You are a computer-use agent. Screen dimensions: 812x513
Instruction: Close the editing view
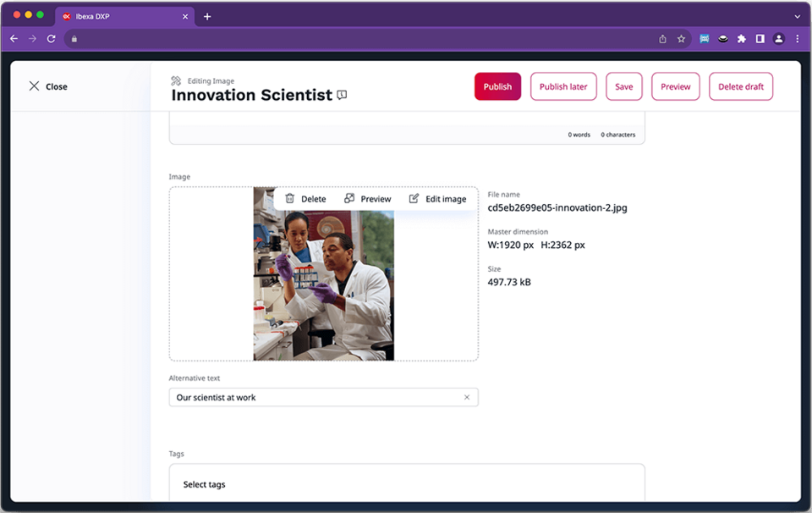(x=48, y=86)
